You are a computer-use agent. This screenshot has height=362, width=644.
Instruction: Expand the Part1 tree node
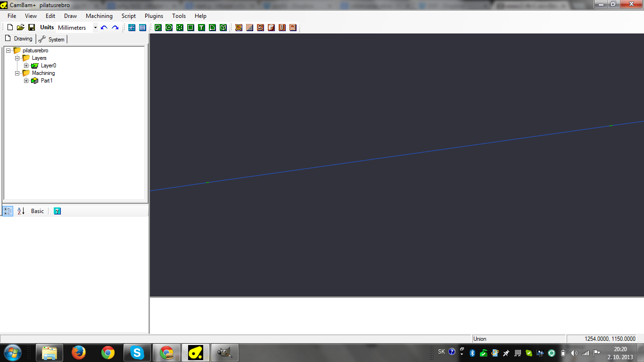pyautogui.click(x=26, y=81)
